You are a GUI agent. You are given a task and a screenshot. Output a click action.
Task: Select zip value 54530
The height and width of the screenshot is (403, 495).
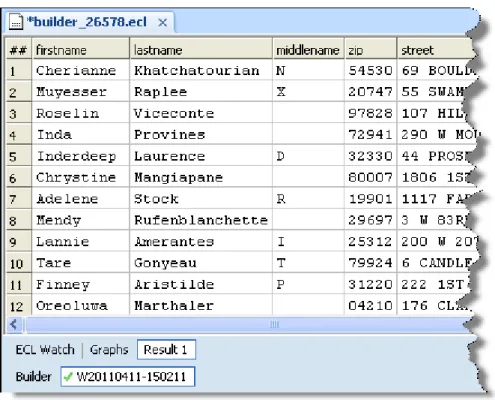(371, 70)
